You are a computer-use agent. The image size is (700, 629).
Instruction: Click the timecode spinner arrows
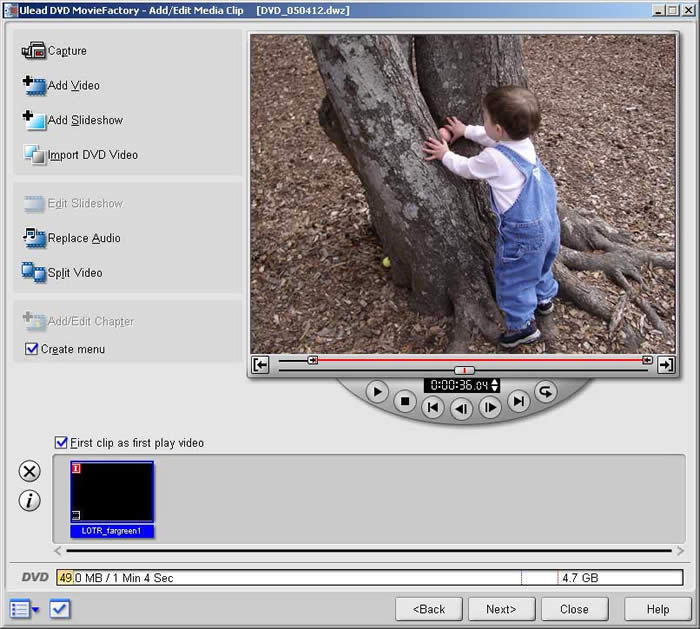pos(495,385)
